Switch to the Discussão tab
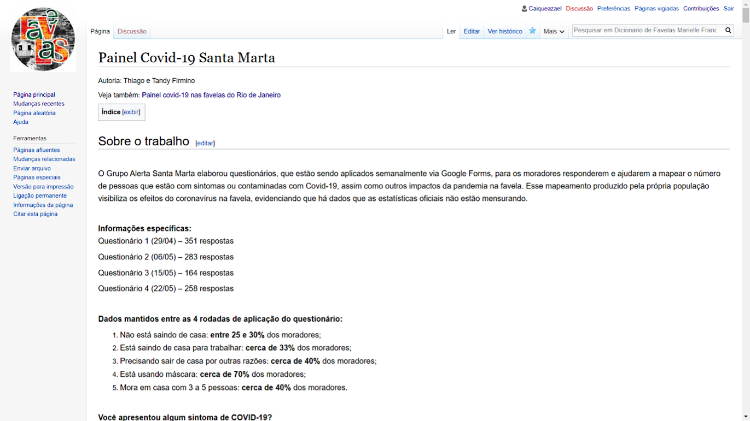 click(131, 31)
